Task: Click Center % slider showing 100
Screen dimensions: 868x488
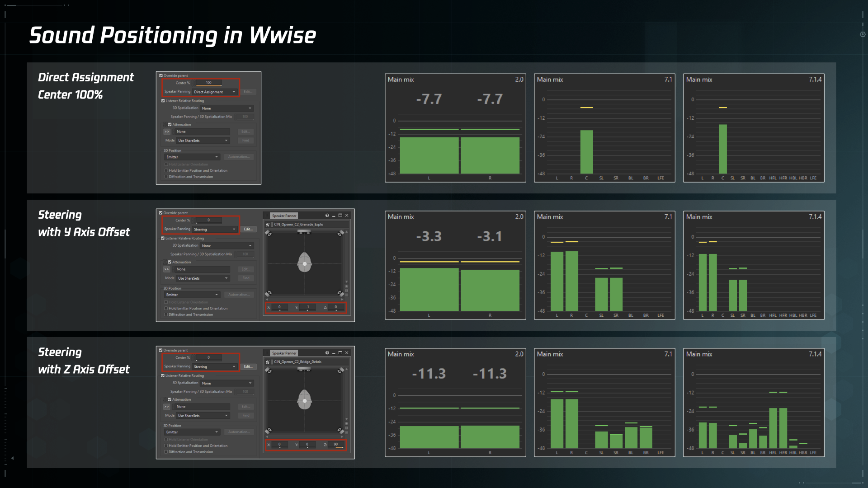Action: pos(209,83)
